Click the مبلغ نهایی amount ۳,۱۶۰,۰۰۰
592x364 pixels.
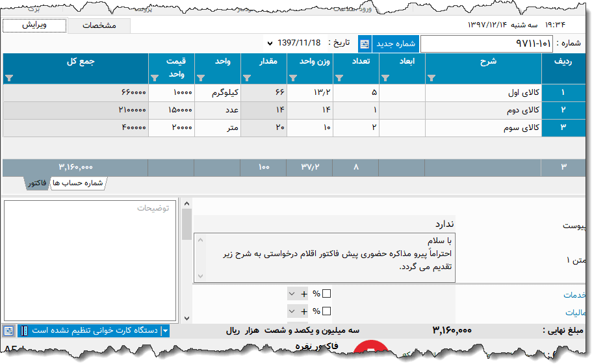[x=452, y=331]
